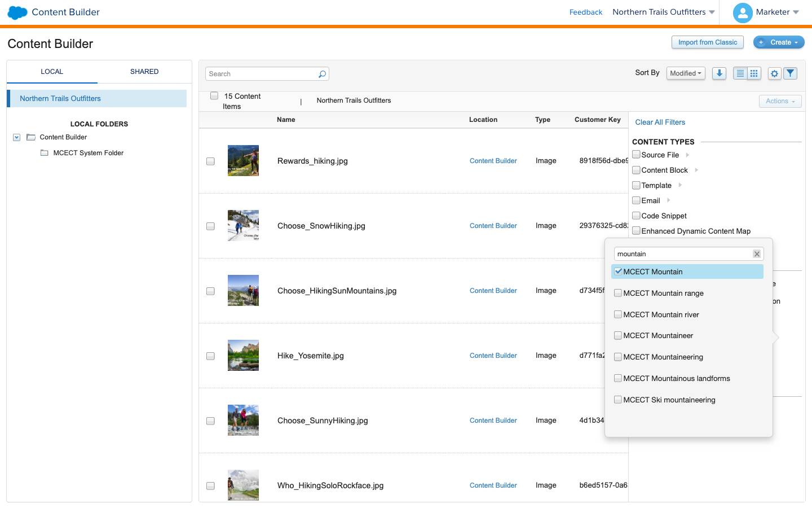812x508 pixels.
Task: Expand Template subtypes arrow
Action: (680, 185)
